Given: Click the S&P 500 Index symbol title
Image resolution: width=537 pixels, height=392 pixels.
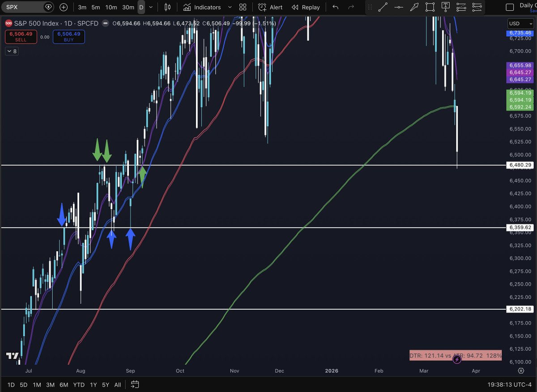Looking at the screenshot, I should (x=36, y=23).
